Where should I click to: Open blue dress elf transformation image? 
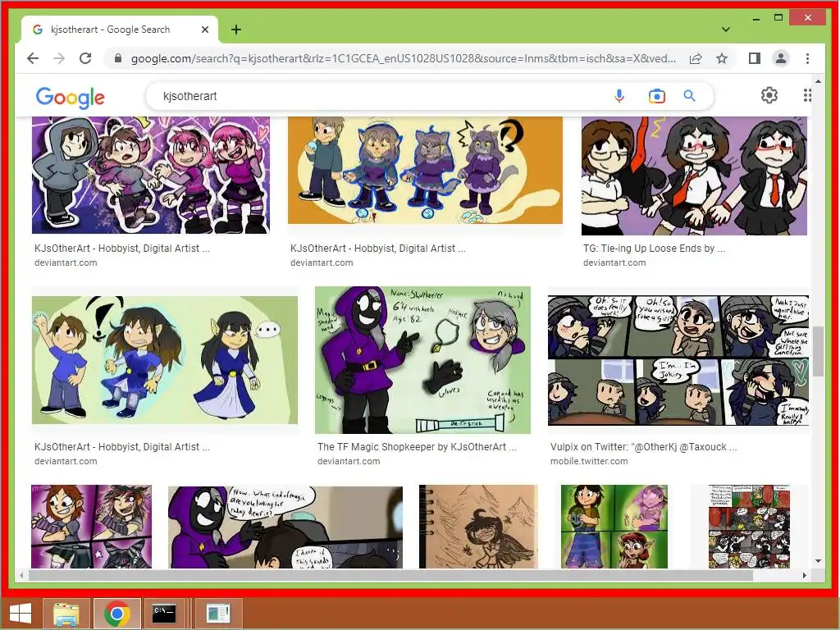[164, 360]
